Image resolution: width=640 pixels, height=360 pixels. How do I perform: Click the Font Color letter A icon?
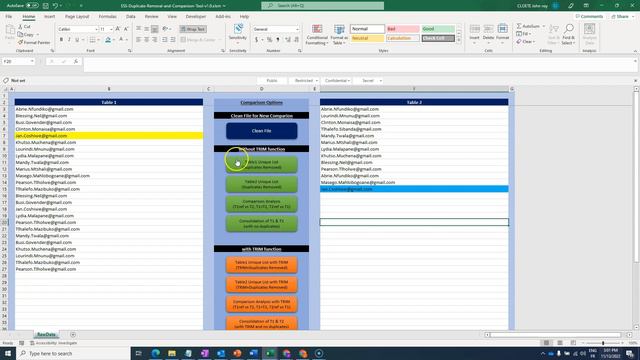(121, 40)
